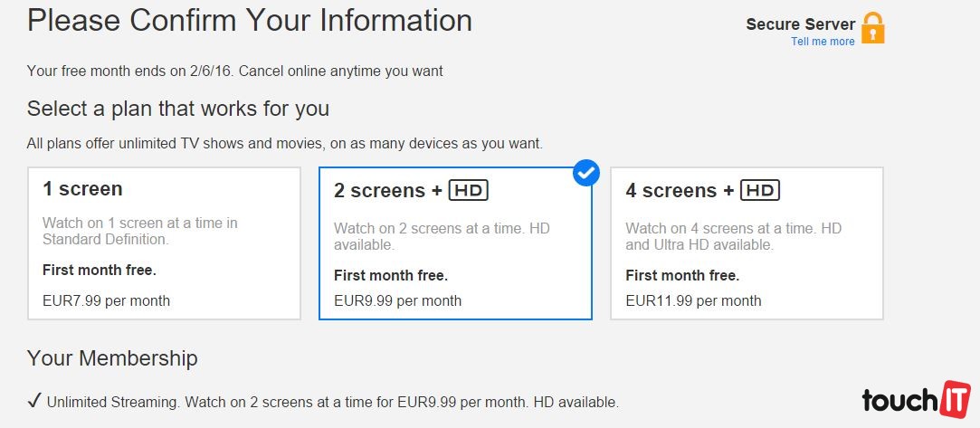Image resolution: width=980 pixels, height=428 pixels.
Task: Open the 'Tell me more' link
Action: [823, 42]
